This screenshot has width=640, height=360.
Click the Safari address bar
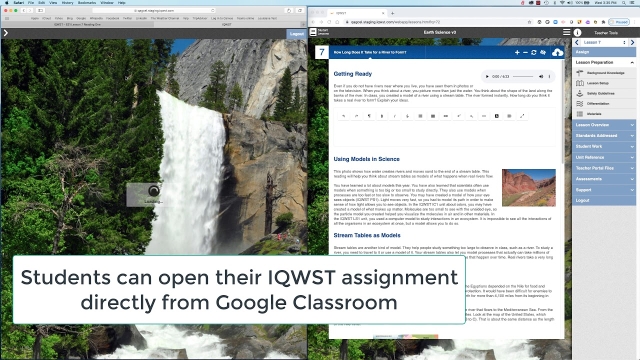(x=154, y=10)
